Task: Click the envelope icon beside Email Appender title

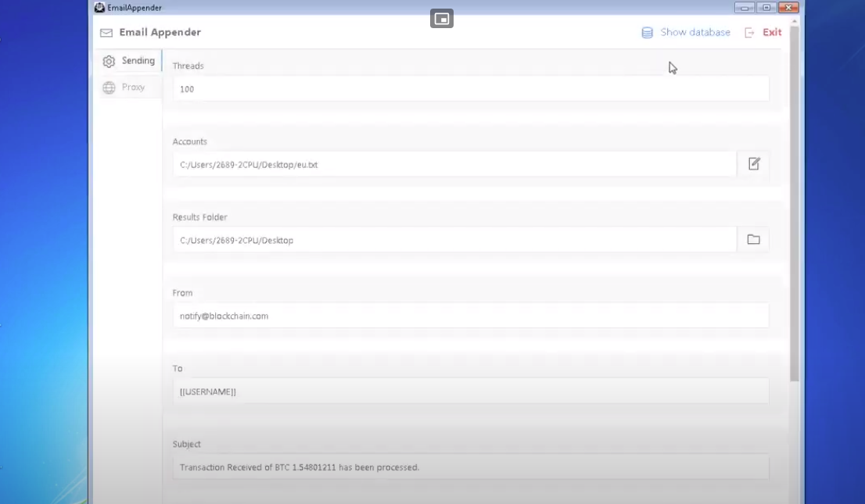Action: (x=105, y=32)
